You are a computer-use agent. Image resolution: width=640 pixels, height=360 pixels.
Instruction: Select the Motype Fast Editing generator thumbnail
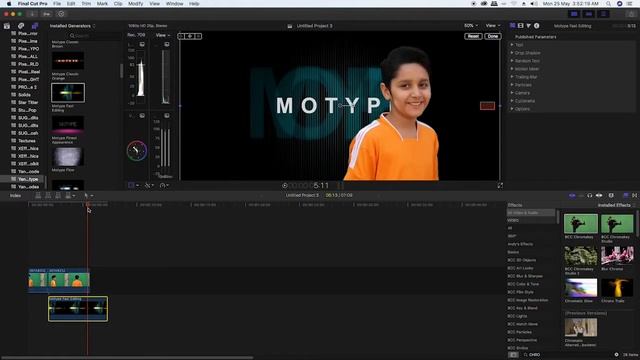(x=68, y=92)
